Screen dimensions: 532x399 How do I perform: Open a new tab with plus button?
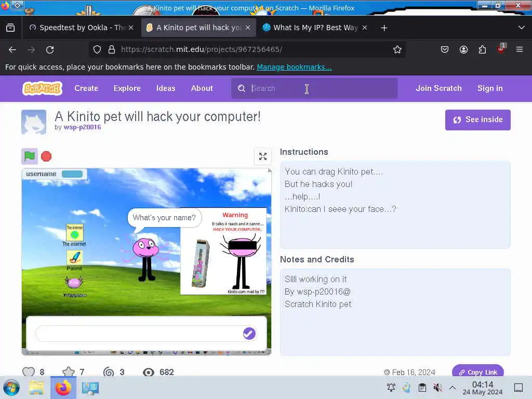(384, 28)
